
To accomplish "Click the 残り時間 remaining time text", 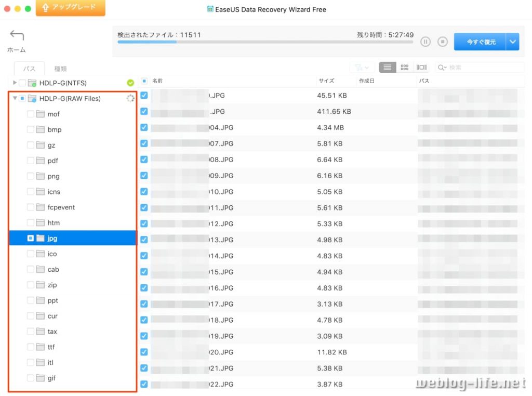I will point(385,35).
